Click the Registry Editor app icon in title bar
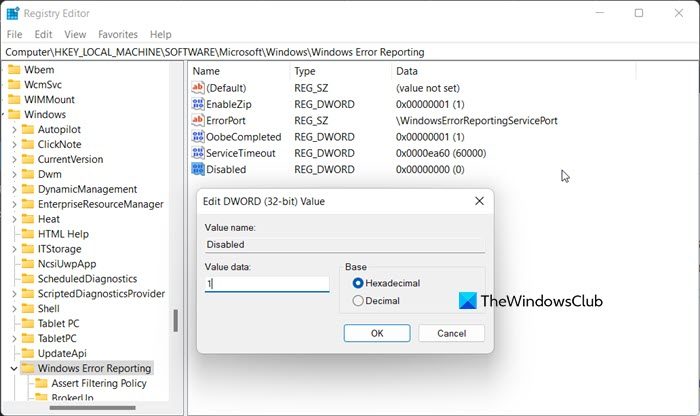The height and width of the screenshot is (416, 700). [x=12, y=13]
